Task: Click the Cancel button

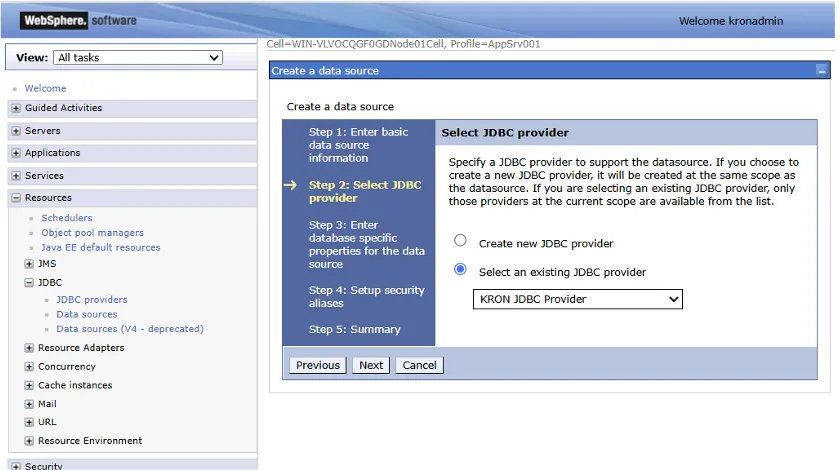Action: (x=419, y=365)
